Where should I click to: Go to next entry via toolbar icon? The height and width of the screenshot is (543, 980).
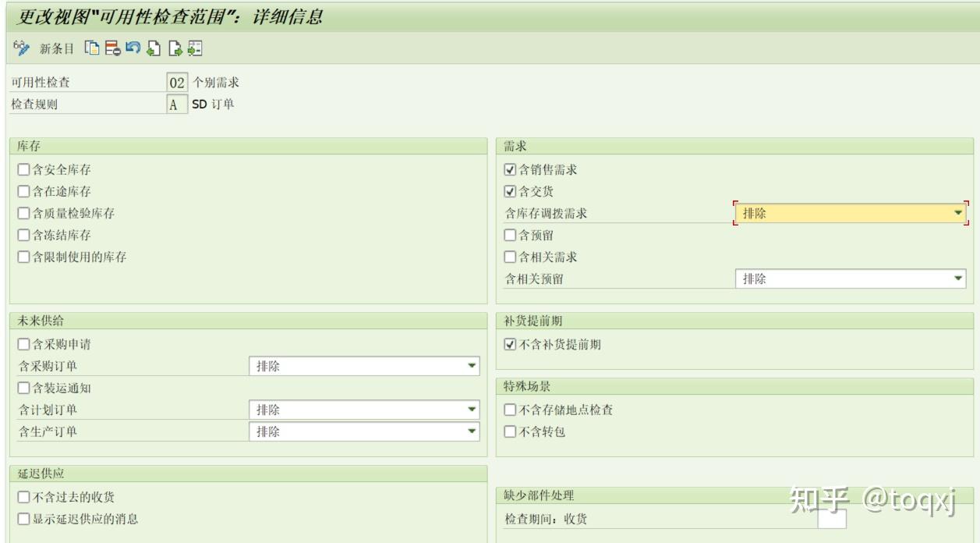pyautogui.click(x=173, y=49)
